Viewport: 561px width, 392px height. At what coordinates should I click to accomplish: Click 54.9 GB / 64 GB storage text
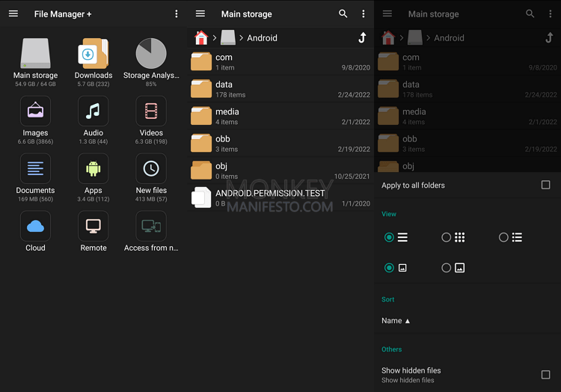[35, 84]
